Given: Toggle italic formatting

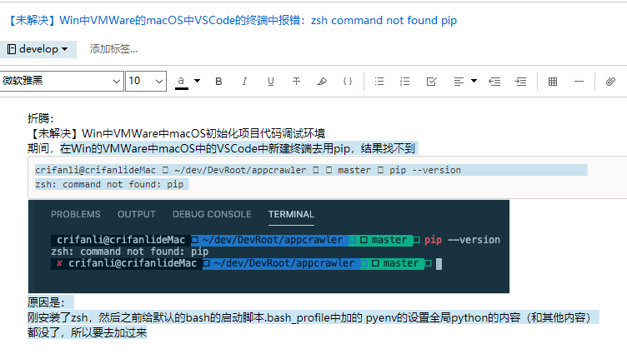Looking at the screenshot, I should [244, 82].
